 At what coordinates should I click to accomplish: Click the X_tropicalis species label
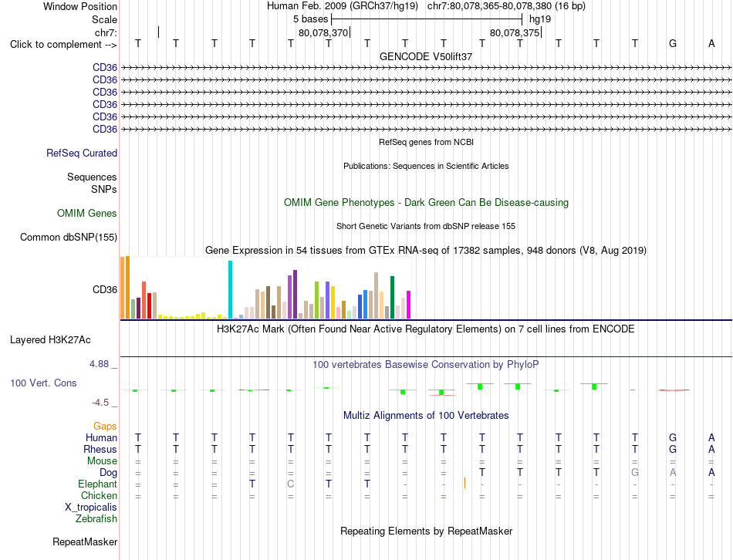(91, 508)
